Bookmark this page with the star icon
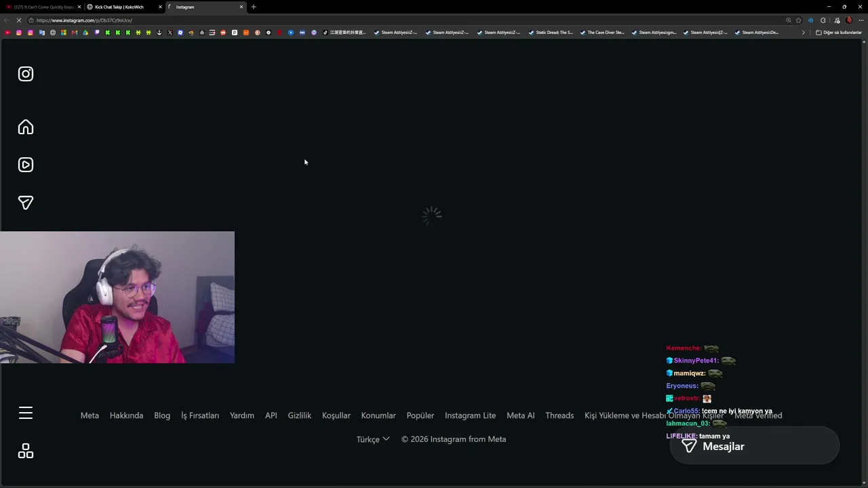Viewport: 868px width, 488px height. pyautogui.click(x=799, y=20)
